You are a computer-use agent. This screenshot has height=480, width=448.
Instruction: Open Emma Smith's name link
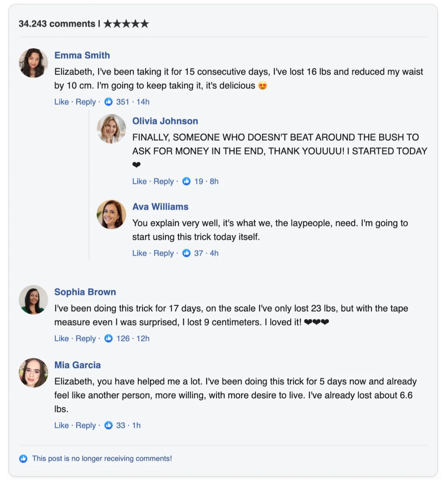coord(82,55)
